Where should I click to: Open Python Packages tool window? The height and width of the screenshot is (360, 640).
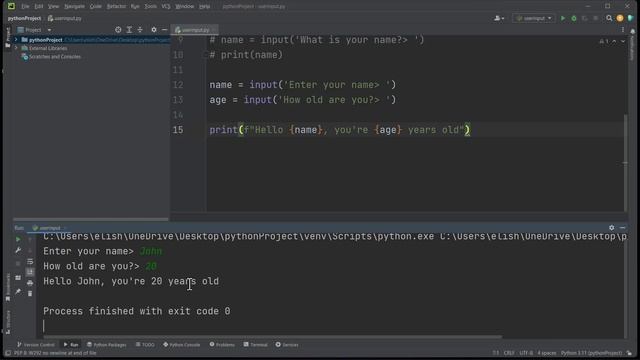[x=107, y=345]
